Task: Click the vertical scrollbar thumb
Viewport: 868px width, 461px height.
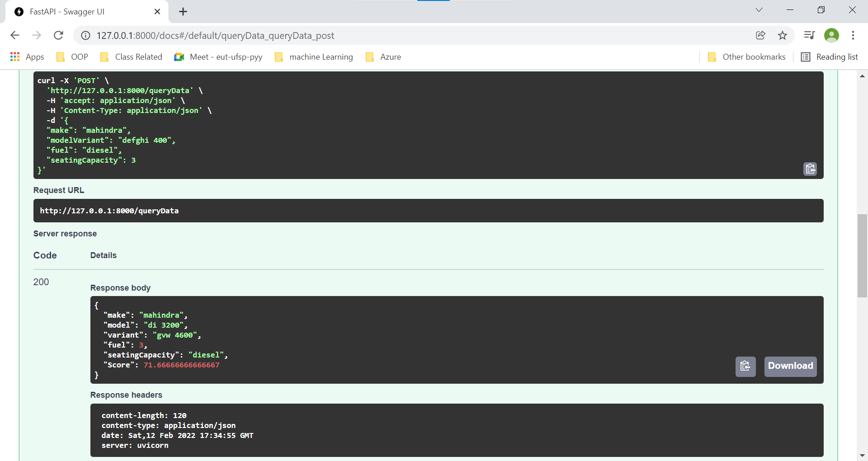Action: [862, 256]
